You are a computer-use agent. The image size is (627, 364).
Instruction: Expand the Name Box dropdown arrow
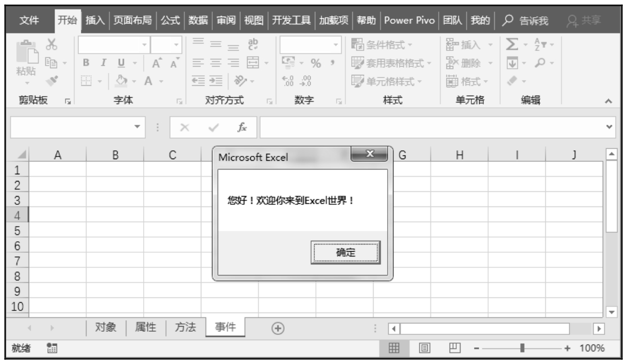pos(137,127)
